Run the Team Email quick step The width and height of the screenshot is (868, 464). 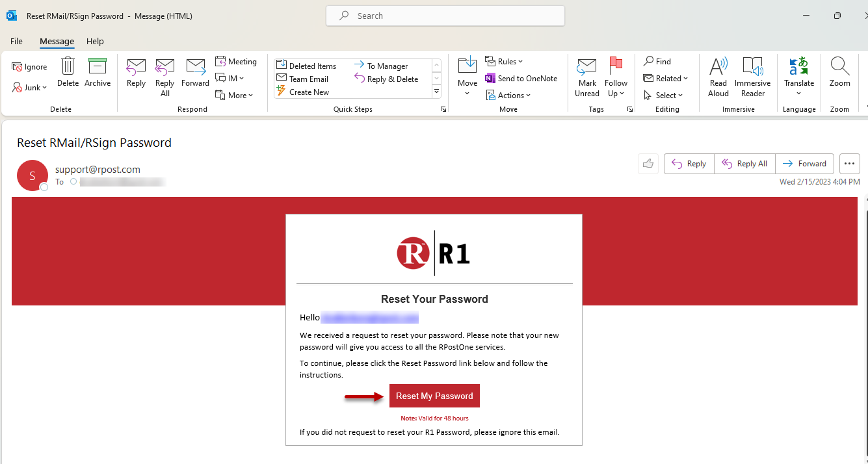click(x=303, y=79)
